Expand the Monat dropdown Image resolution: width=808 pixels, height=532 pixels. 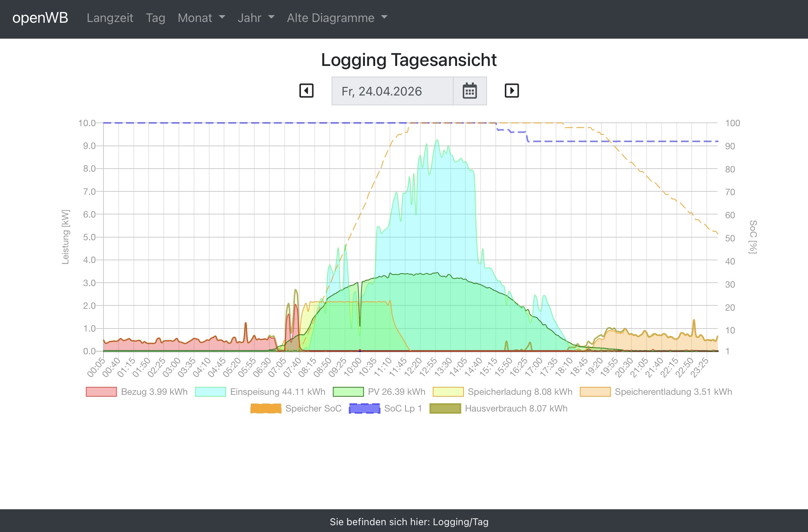(201, 18)
